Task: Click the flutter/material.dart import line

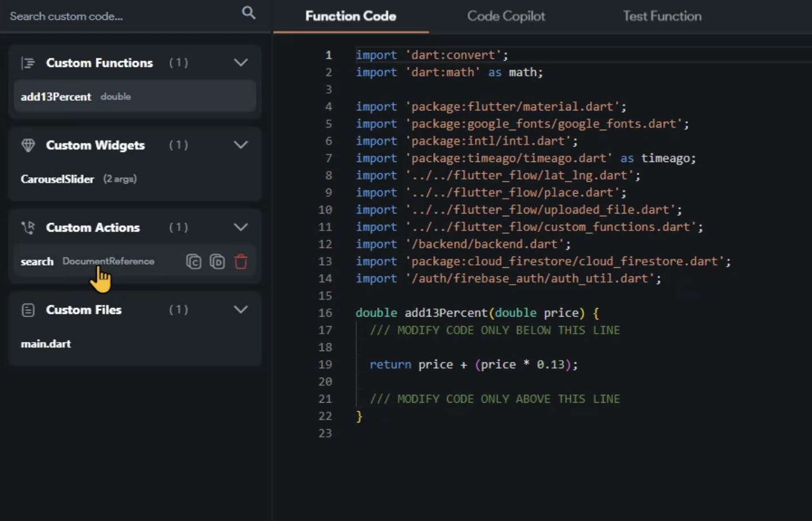Action: pos(491,106)
